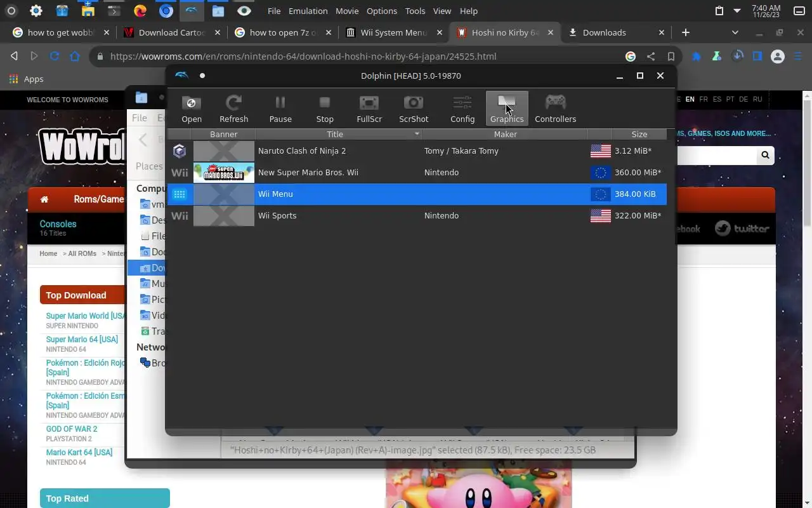Click the Refresh game list icon
Image resolution: width=812 pixels, height=508 pixels.
coord(233,108)
